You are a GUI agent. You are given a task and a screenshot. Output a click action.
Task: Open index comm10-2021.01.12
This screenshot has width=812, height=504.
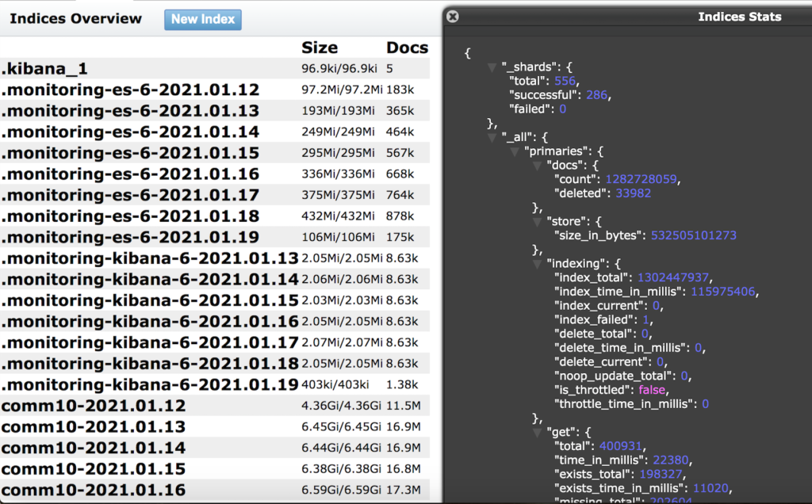pyautogui.click(x=94, y=406)
